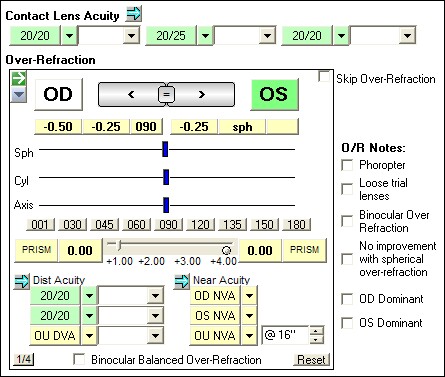The height and width of the screenshot is (377, 445).
Task: Increase near distance @ 16" stepper up
Action: click(x=317, y=331)
